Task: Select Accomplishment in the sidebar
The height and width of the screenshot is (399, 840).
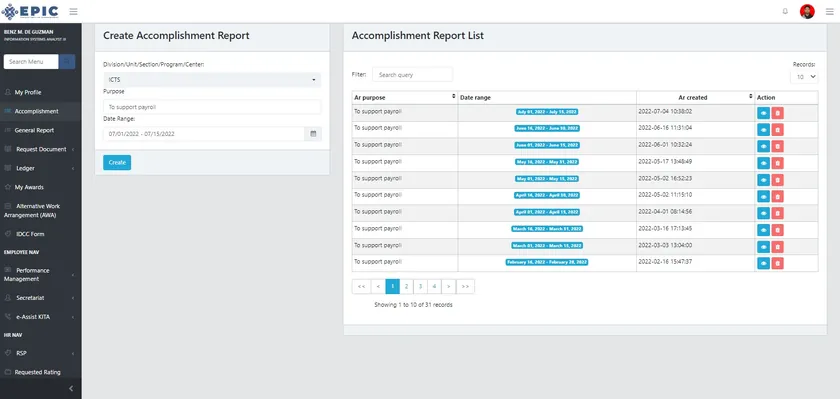Action: (x=41, y=111)
